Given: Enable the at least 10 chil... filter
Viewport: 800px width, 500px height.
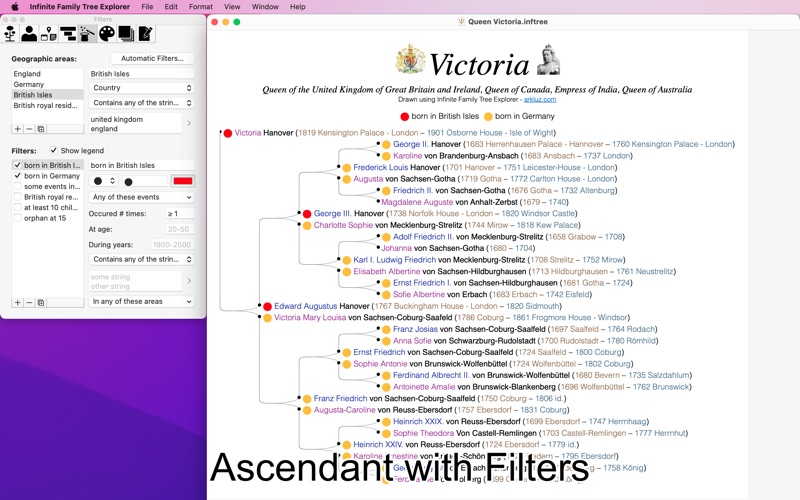Looking at the screenshot, I should (x=17, y=207).
